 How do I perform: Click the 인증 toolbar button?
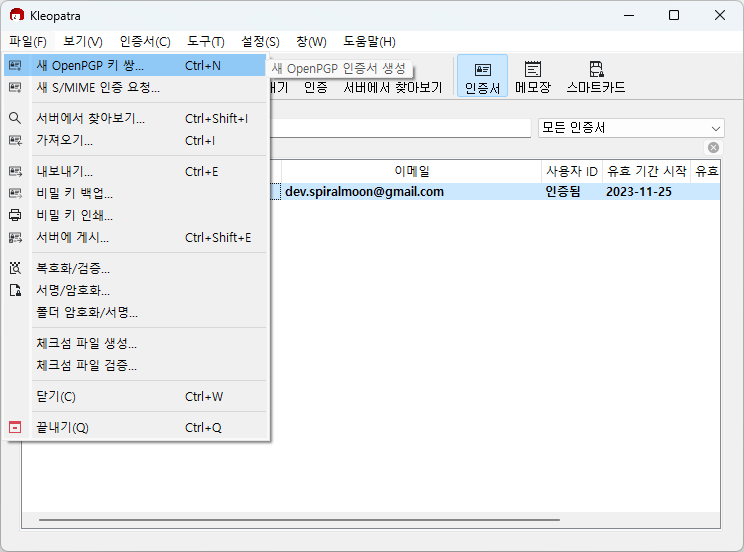tap(316, 87)
